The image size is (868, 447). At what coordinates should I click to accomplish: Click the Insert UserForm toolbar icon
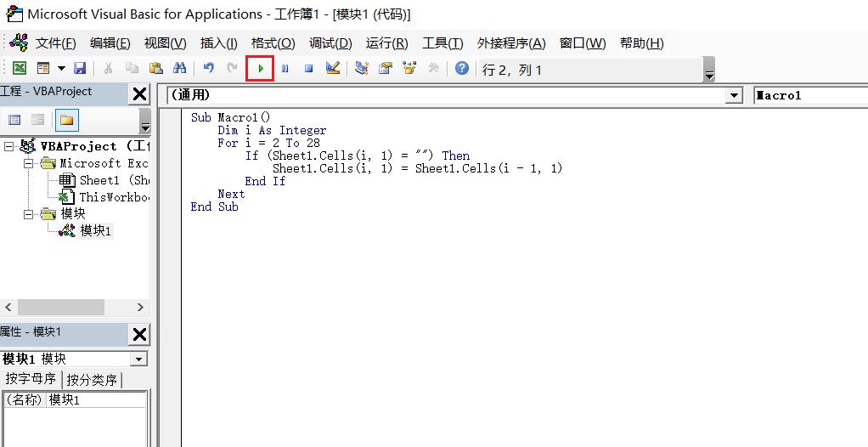coord(43,68)
